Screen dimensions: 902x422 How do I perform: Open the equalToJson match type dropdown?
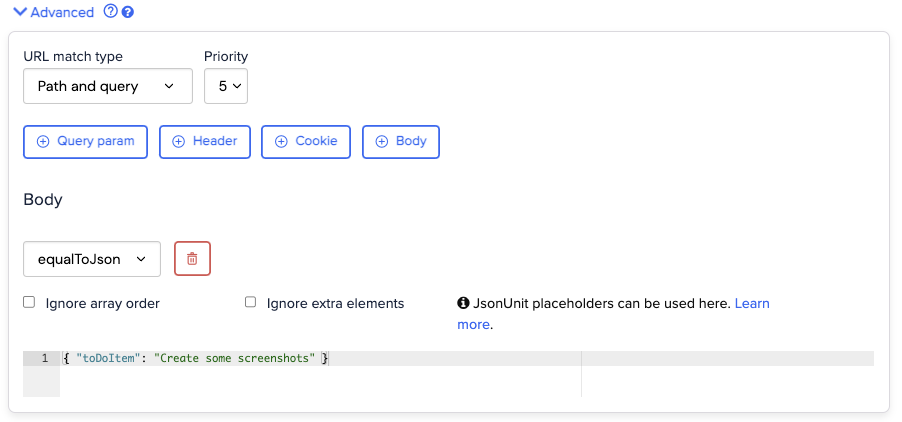click(91, 259)
